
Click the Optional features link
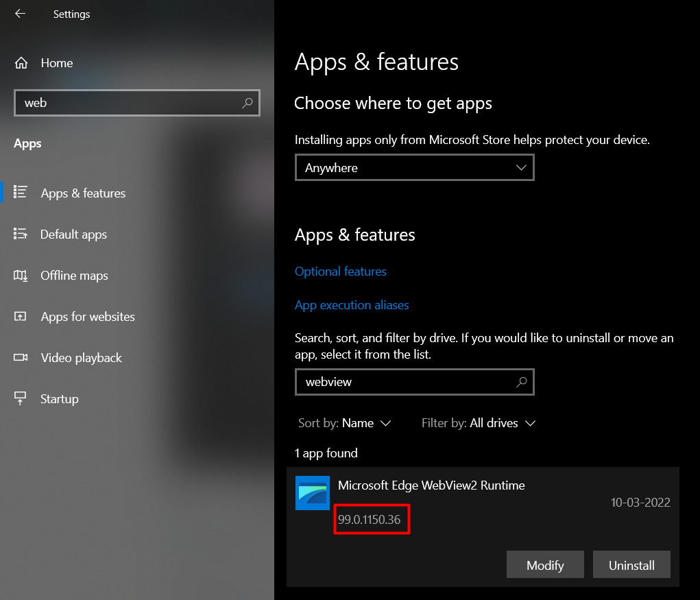[x=341, y=272]
